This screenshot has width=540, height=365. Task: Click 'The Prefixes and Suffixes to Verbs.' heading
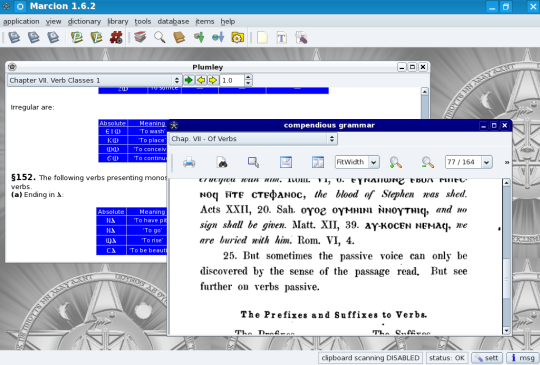[x=334, y=315]
